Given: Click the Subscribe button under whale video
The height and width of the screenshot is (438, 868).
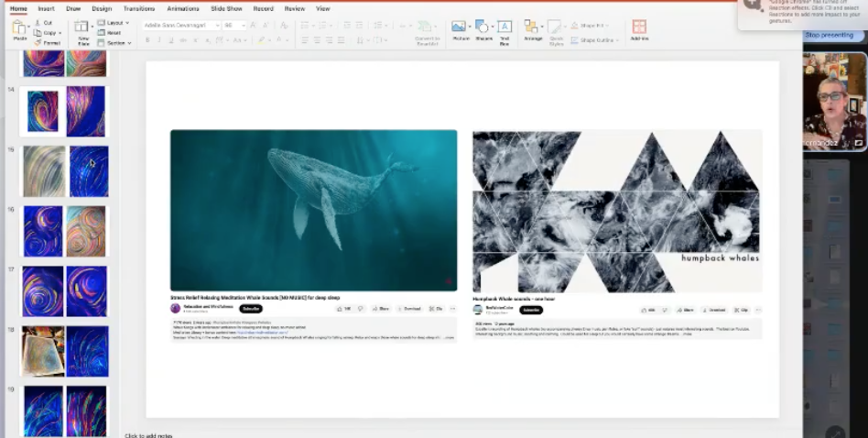Looking at the screenshot, I should [251, 309].
